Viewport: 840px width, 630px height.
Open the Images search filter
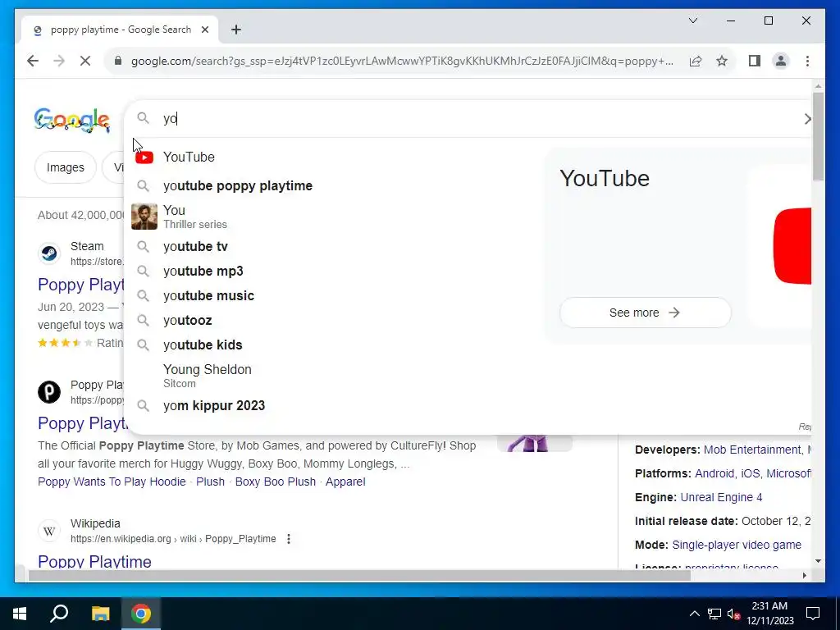(66, 167)
